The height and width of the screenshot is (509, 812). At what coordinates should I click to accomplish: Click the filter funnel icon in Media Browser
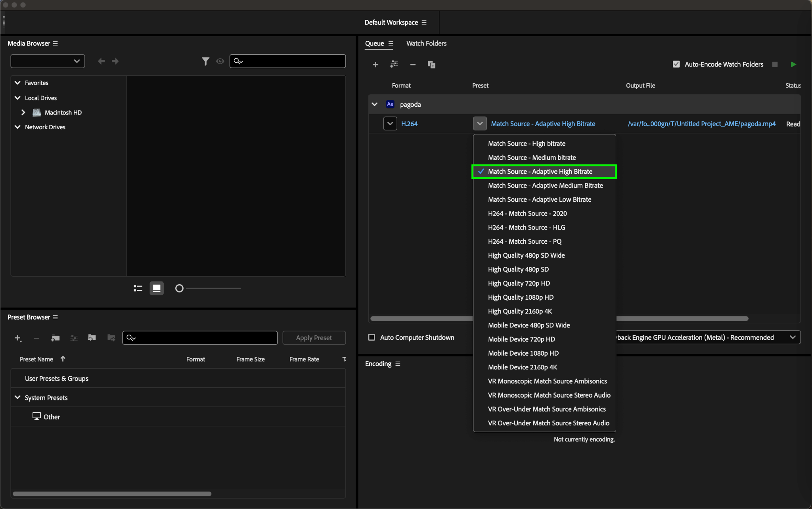(x=205, y=61)
